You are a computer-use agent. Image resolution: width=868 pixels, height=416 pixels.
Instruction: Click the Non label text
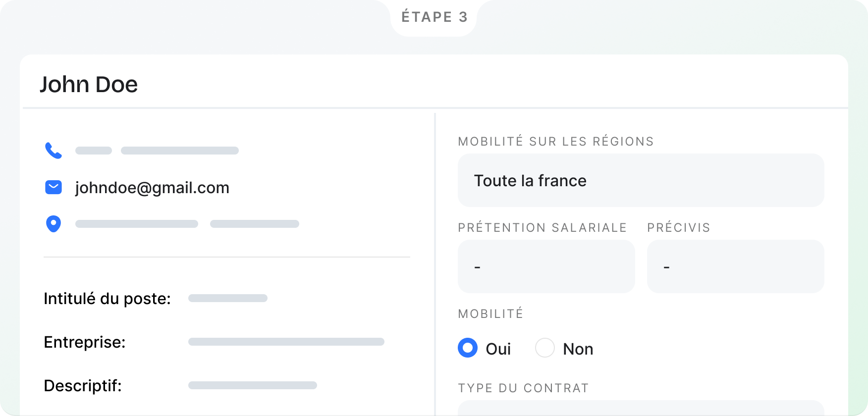578,349
